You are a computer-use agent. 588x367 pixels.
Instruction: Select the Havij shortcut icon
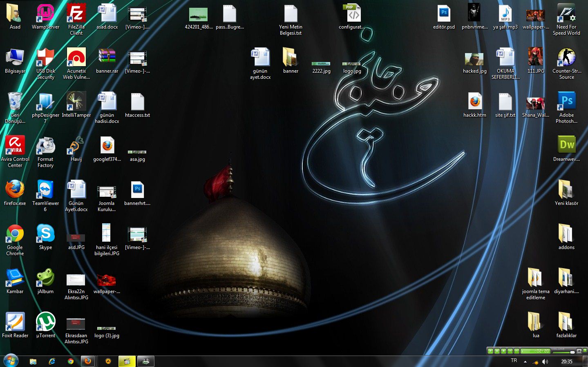76,149
